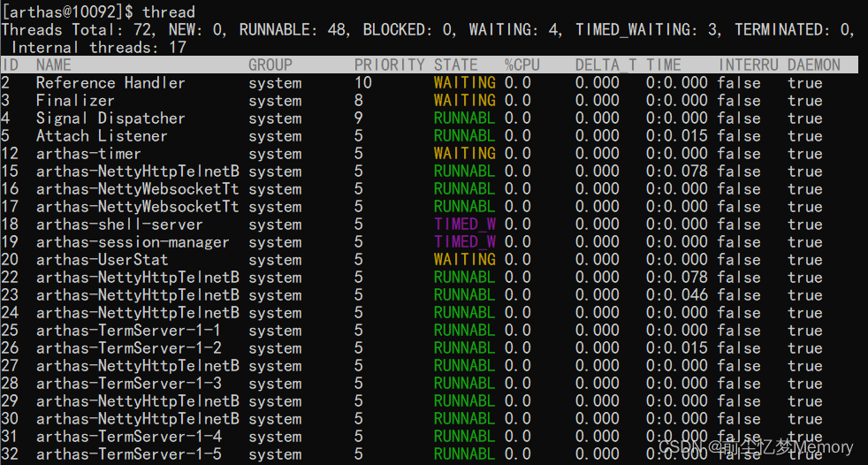Click the WAITING state of arthas-timer
Viewport: 868px width, 465px height.
coord(464,153)
